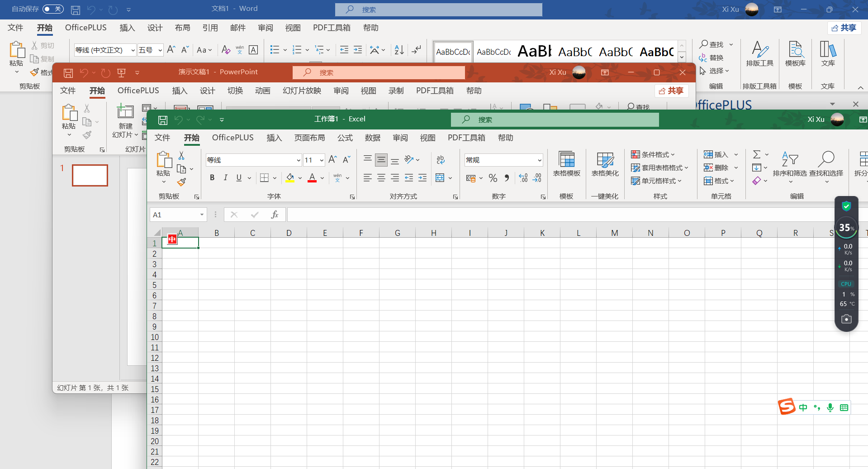Open Excel's number format dropdown 常规
Viewport: 868px width, 469px height.
pyautogui.click(x=540, y=160)
